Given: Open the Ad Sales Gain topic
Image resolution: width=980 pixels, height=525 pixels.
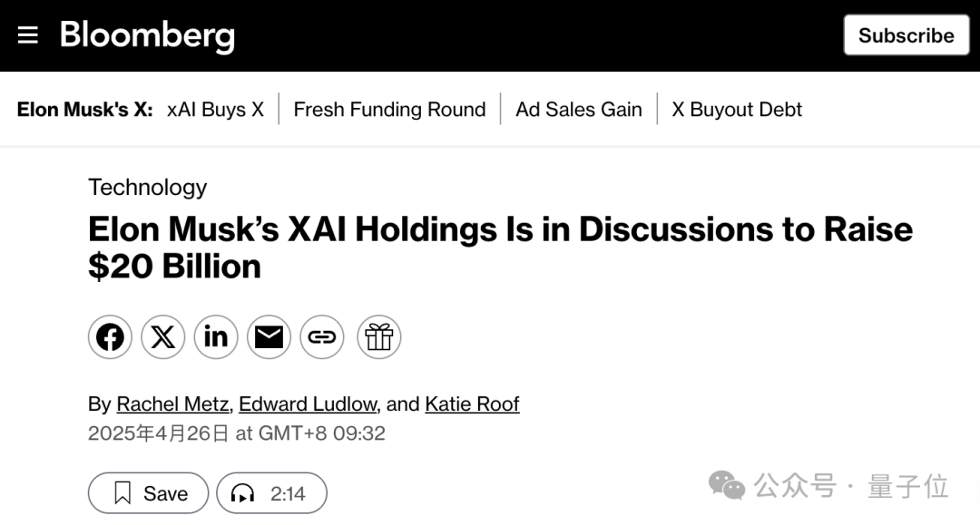Looking at the screenshot, I should [579, 109].
